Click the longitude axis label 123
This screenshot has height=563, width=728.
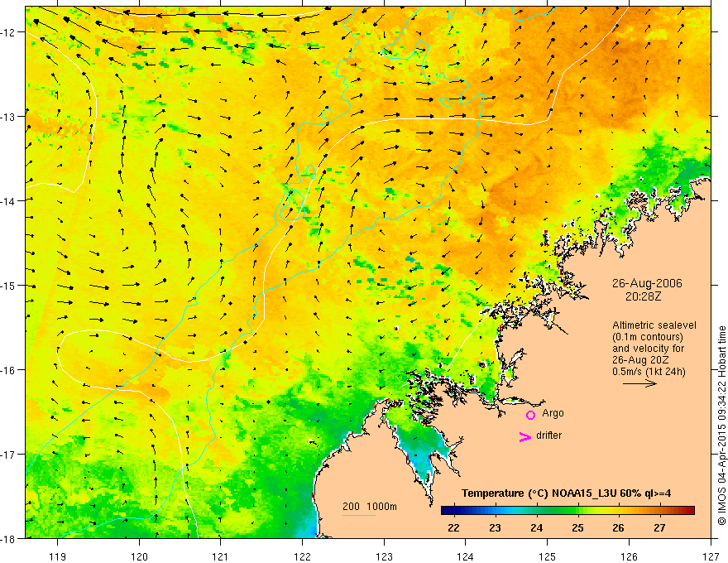click(x=384, y=556)
